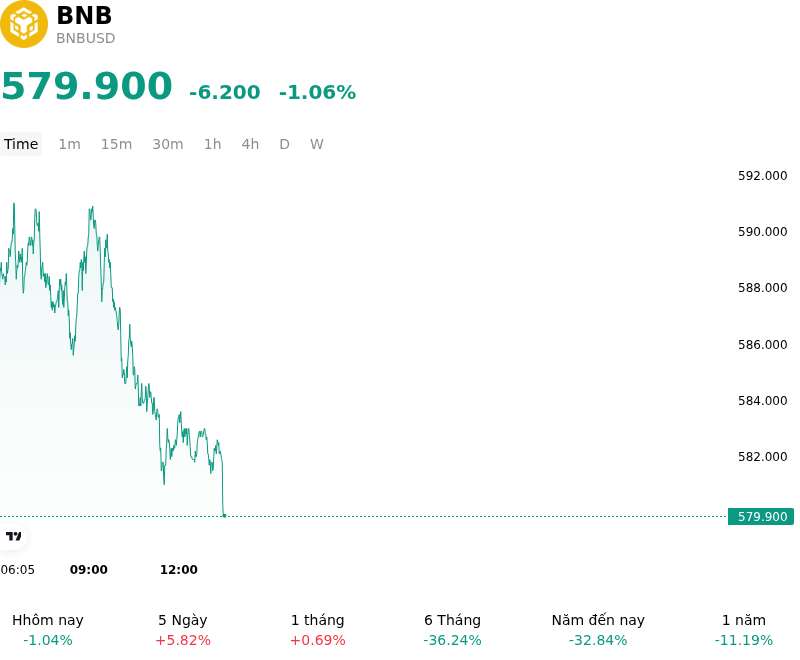Click the 579.900 current price label on axis
This screenshot has height=660, width=800.
(x=761, y=517)
